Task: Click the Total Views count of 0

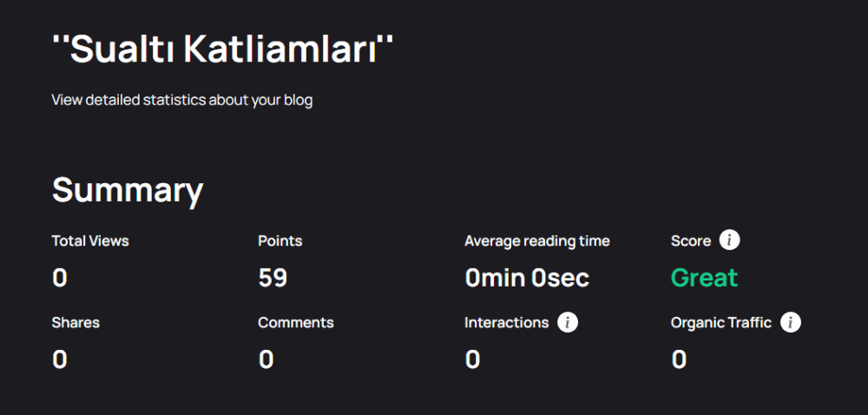Action: click(x=59, y=279)
